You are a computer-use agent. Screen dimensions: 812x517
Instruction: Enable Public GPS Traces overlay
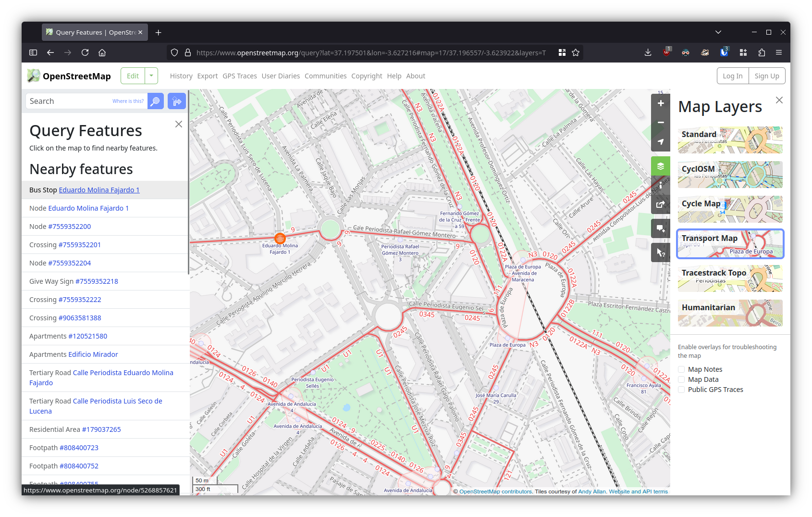click(681, 390)
